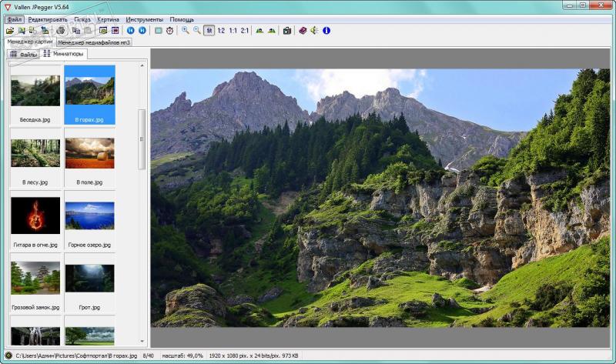
Task: Click the print toolbar icon
Action: pos(61,31)
